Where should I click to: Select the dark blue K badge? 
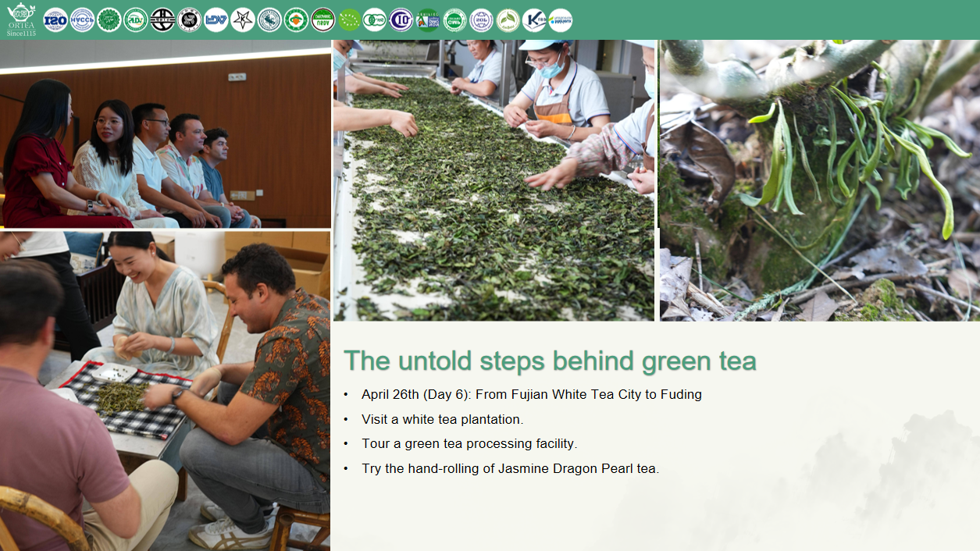[x=534, y=20]
